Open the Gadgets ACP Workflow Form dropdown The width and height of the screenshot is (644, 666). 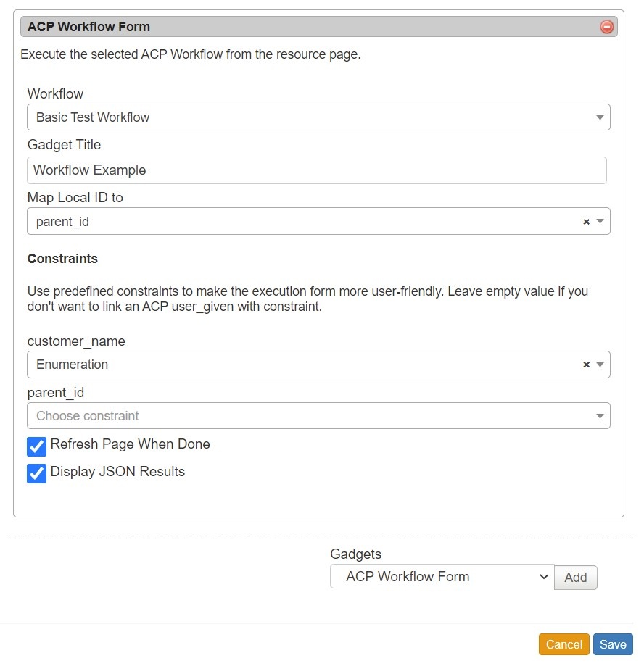coord(441,577)
